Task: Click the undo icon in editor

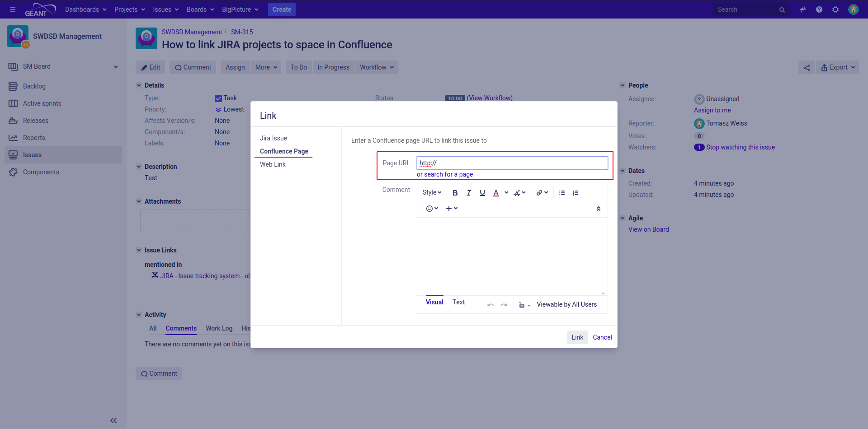Action: (491, 305)
